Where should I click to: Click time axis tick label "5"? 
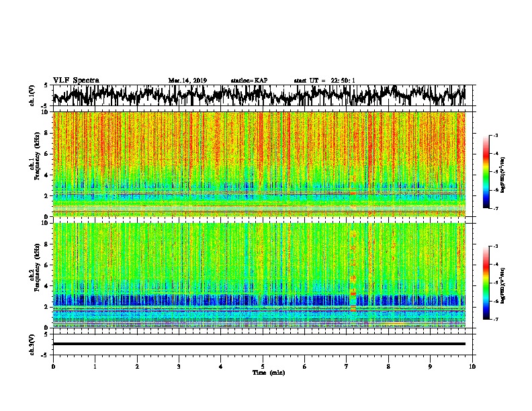point(263,367)
